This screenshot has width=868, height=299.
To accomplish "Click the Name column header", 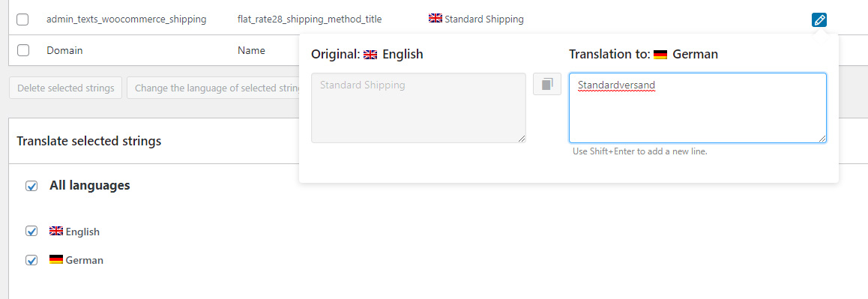I will [251, 50].
